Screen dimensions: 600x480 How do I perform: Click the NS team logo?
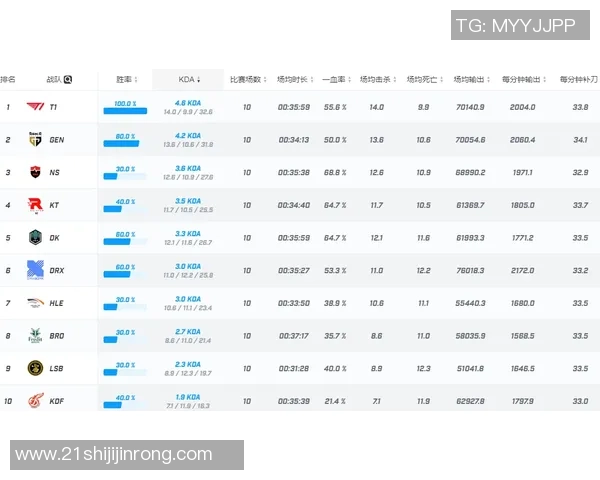[x=34, y=173]
